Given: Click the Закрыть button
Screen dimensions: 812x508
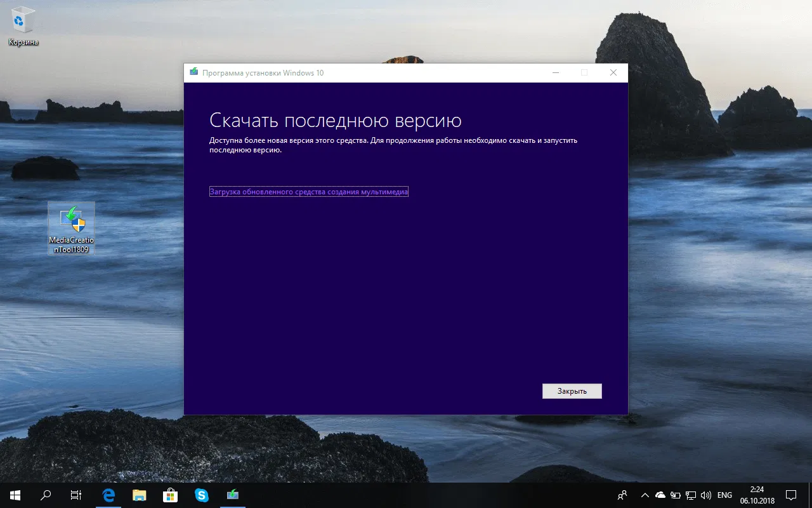Looking at the screenshot, I should [x=572, y=391].
